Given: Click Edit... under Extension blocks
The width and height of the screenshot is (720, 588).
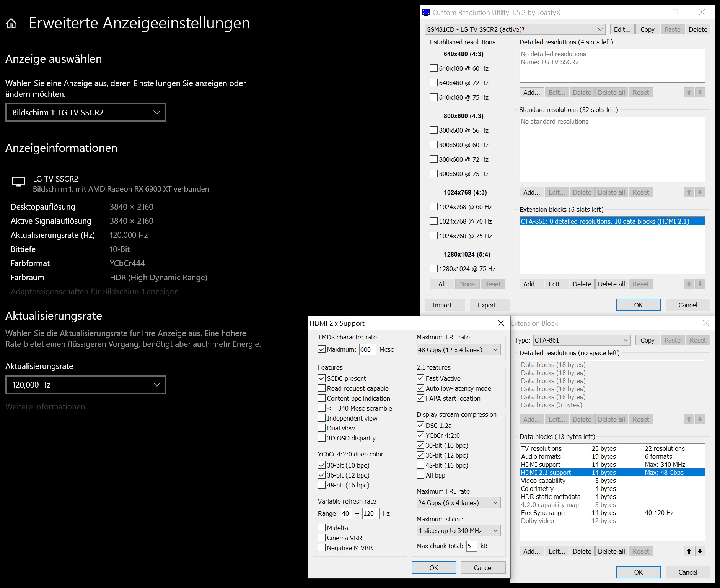Looking at the screenshot, I should 557,284.
